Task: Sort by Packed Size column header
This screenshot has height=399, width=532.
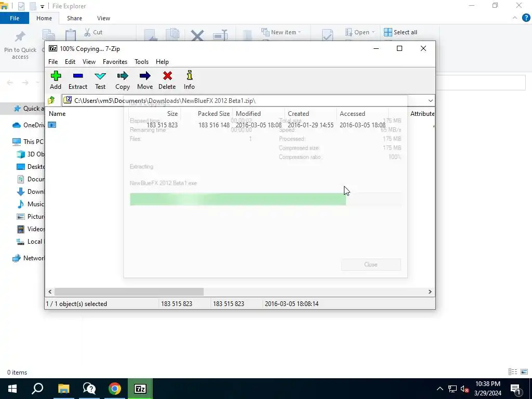Action: tap(214, 114)
